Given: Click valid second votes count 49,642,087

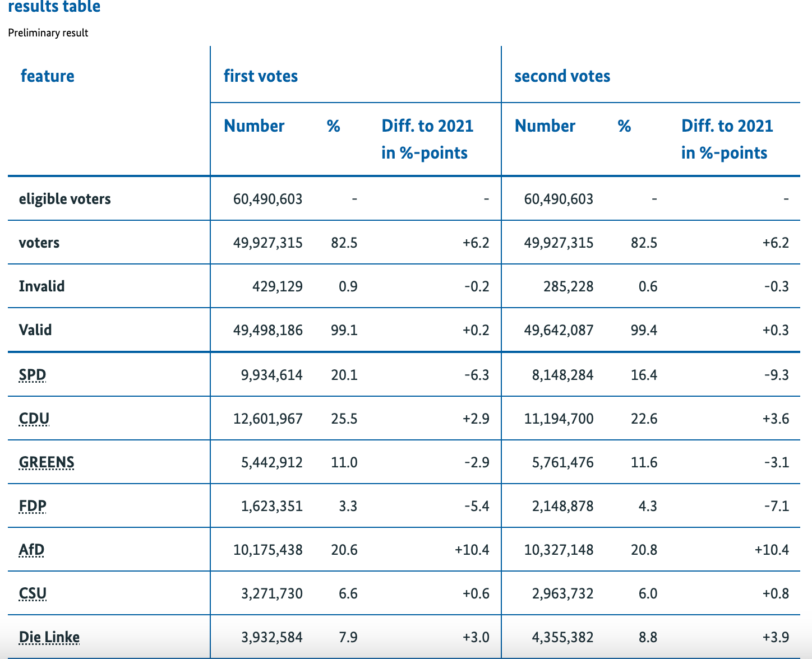Looking at the screenshot, I should coord(559,330).
